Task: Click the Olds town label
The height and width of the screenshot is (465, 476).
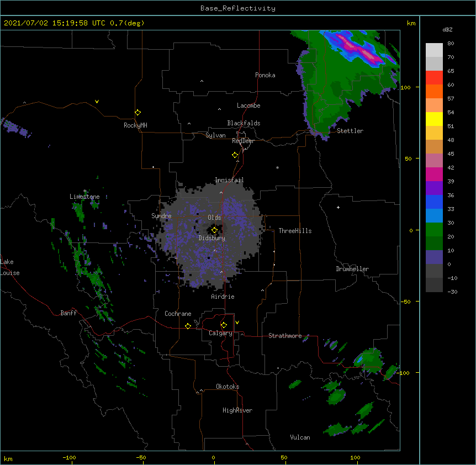Action: pyautogui.click(x=214, y=218)
